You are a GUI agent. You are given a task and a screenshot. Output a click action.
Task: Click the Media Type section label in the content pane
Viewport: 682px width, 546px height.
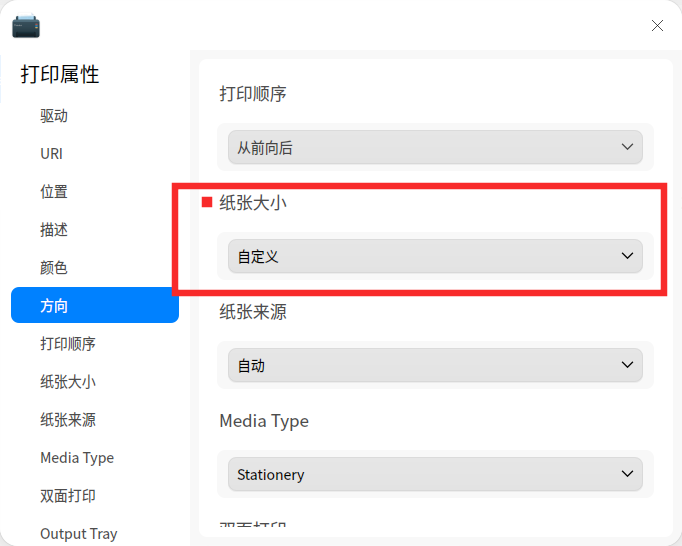[264, 421]
